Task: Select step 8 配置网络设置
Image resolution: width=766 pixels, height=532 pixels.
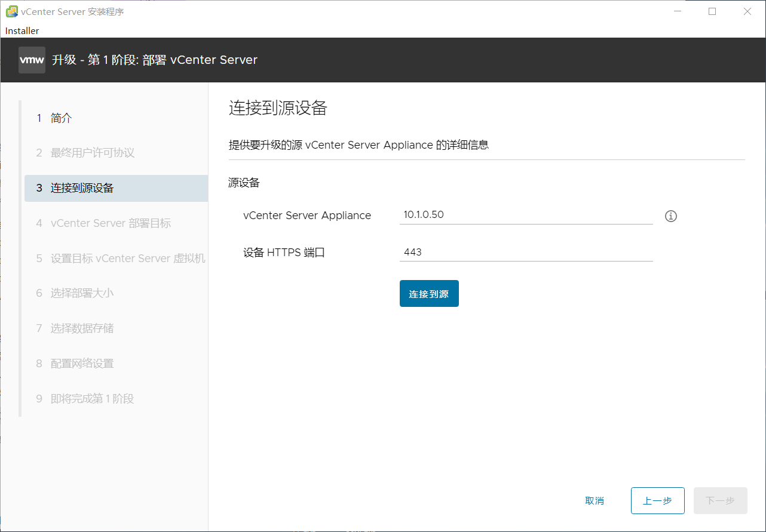Action: [82, 364]
